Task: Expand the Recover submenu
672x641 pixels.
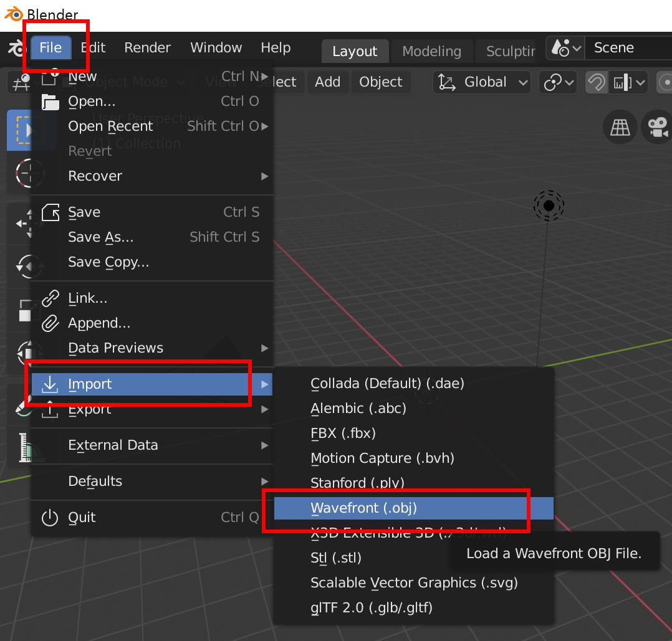Action: tap(152, 176)
